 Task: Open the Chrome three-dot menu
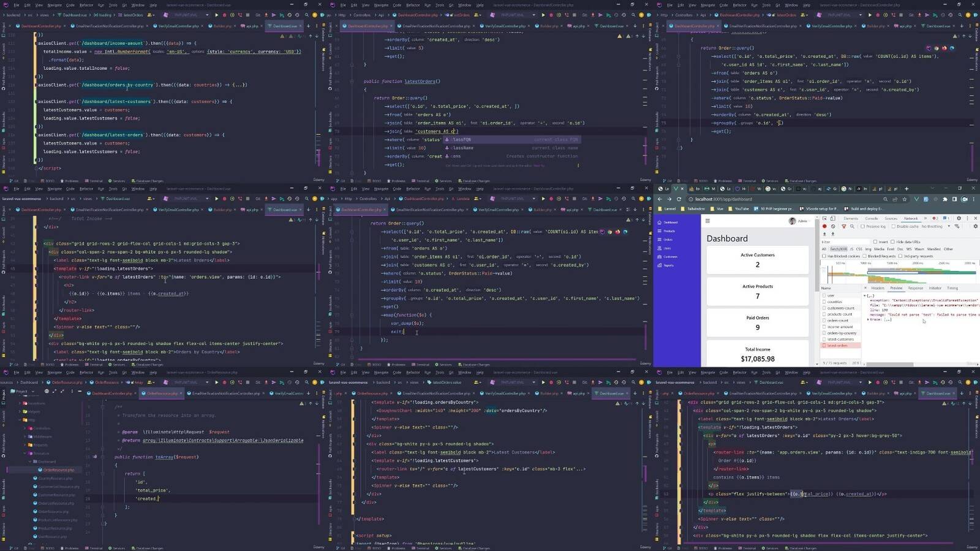974,199
